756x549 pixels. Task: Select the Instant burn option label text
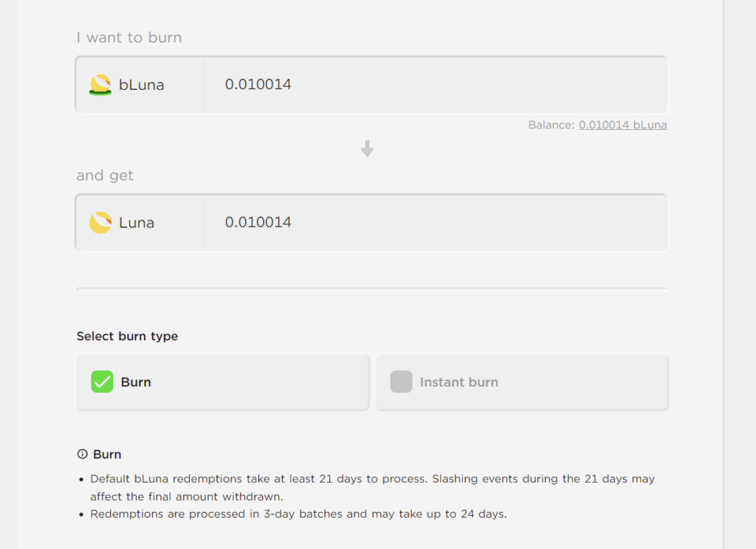[458, 382]
